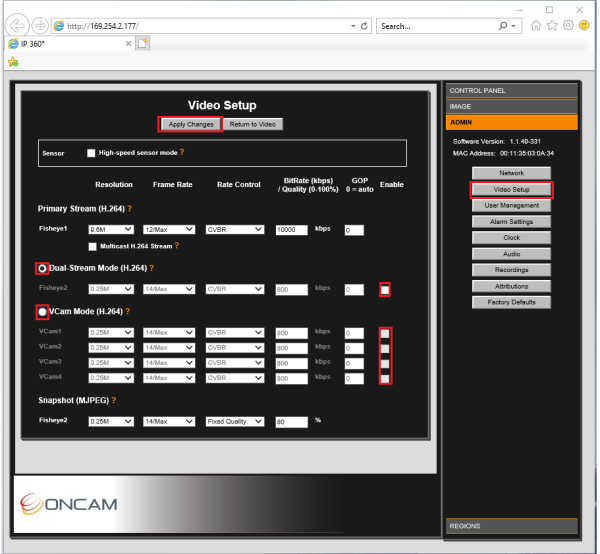Click the search magnifier icon
600x554 pixels.
(503, 26)
